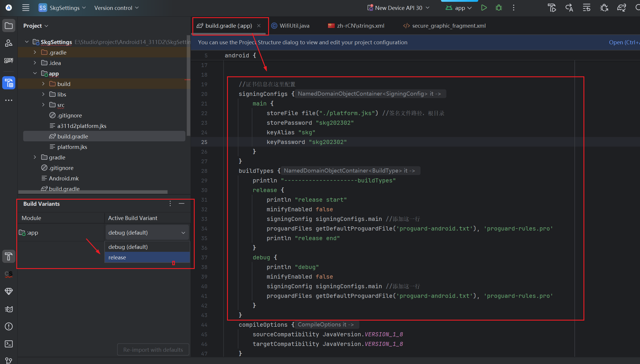Image resolution: width=640 pixels, height=364 pixels.
Task: Open Active Build Variant combo box
Action: click(x=147, y=233)
